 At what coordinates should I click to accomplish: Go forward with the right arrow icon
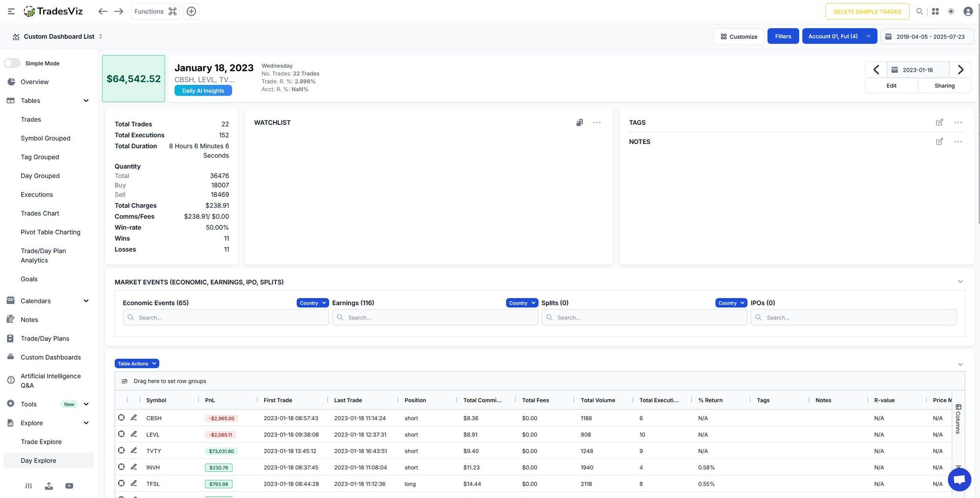119,11
